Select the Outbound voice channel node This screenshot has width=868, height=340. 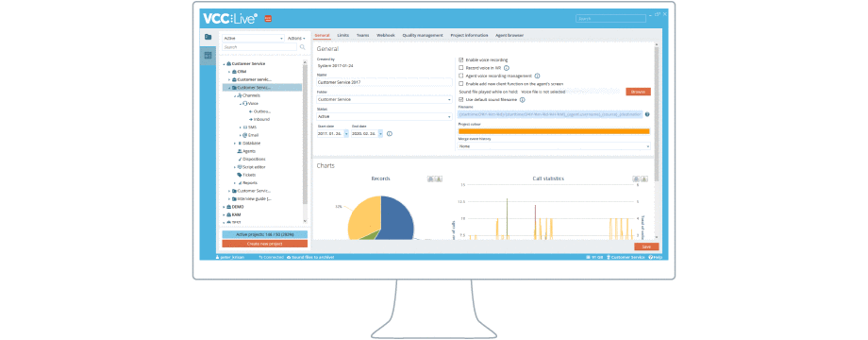pyautogui.click(x=259, y=111)
